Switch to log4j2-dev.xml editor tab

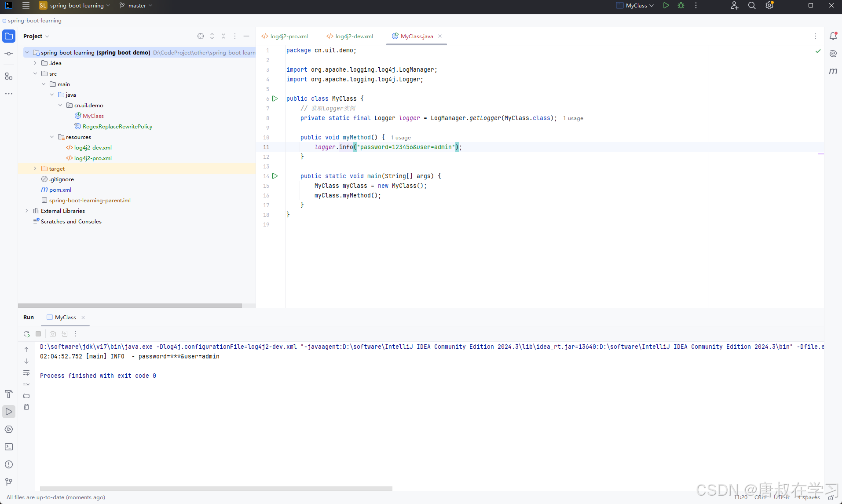(x=350, y=36)
